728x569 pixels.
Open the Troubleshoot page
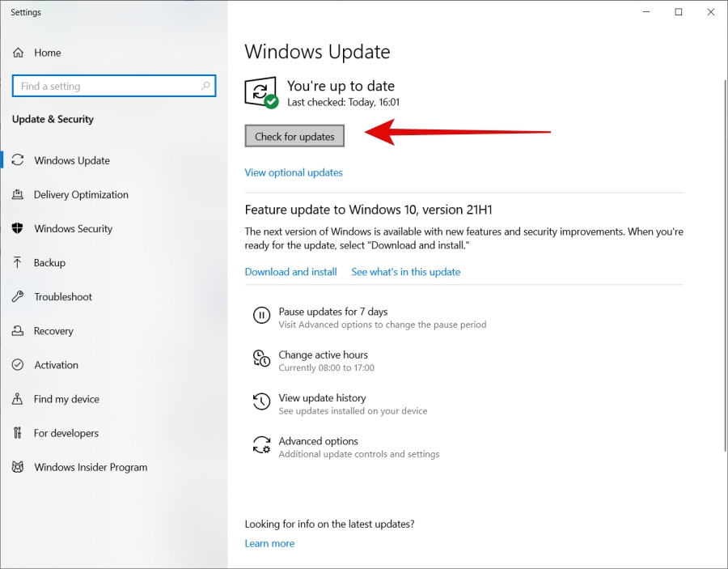62,297
